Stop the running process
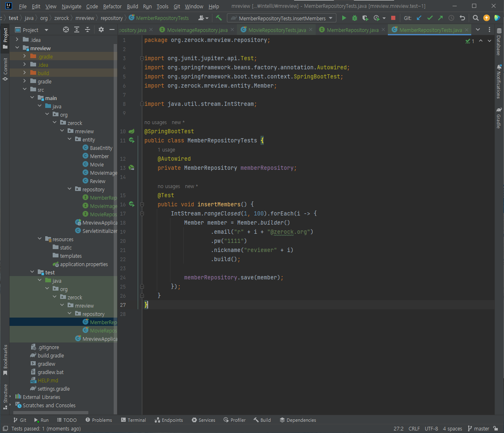The width and height of the screenshot is (504, 433). [x=393, y=18]
